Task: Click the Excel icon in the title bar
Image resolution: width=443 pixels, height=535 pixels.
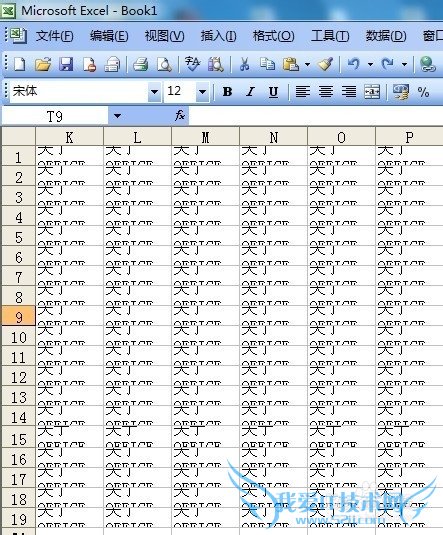Action: tap(8, 11)
